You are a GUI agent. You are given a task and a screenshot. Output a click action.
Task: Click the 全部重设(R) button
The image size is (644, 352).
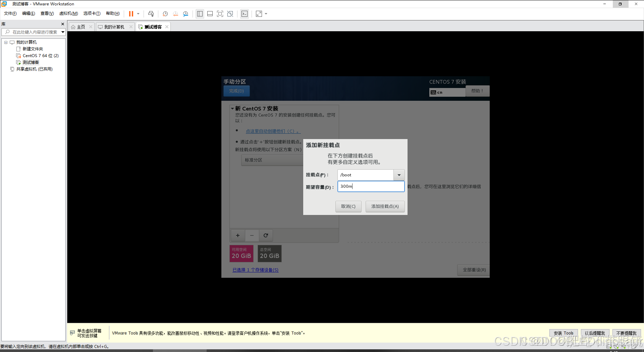pyautogui.click(x=474, y=270)
